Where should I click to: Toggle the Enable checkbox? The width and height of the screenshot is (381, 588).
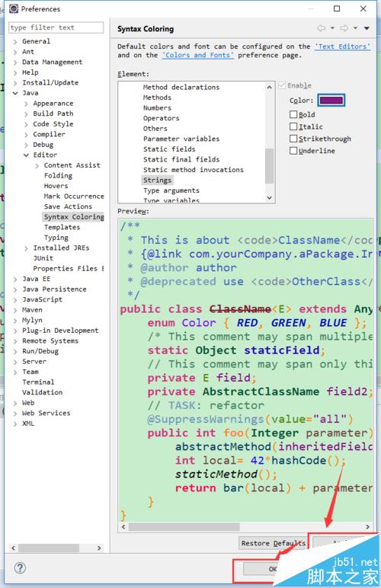[x=282, y=85]
